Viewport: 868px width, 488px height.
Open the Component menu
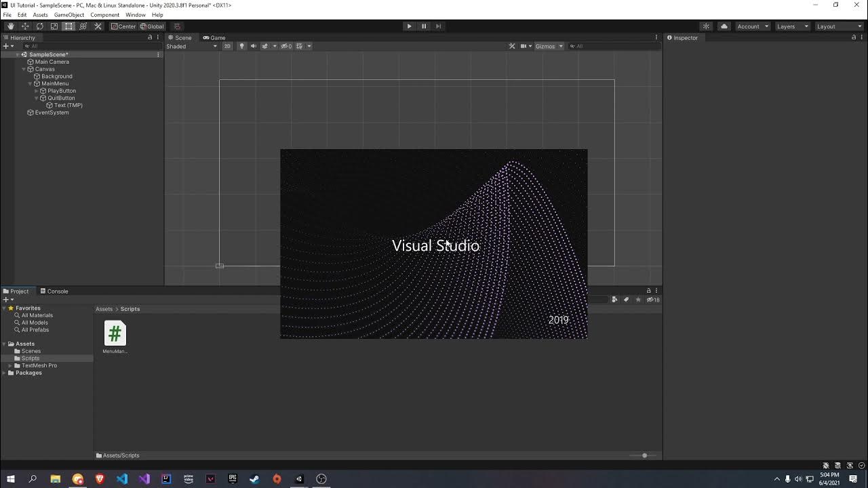(105, 15)
